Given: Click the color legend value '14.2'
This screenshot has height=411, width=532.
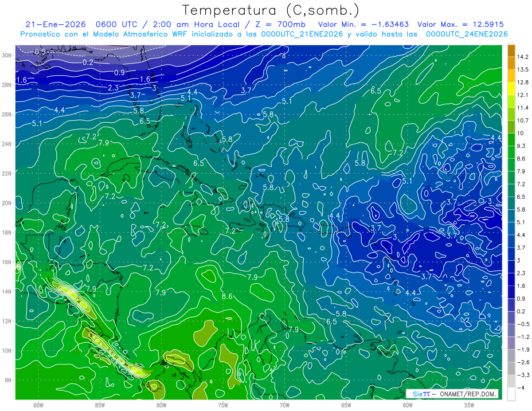Looking at the screenshot, I should point(523,57).
